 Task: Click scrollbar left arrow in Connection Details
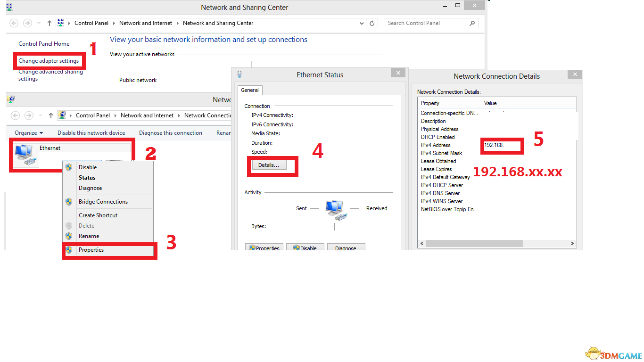(x=422, y=244)
